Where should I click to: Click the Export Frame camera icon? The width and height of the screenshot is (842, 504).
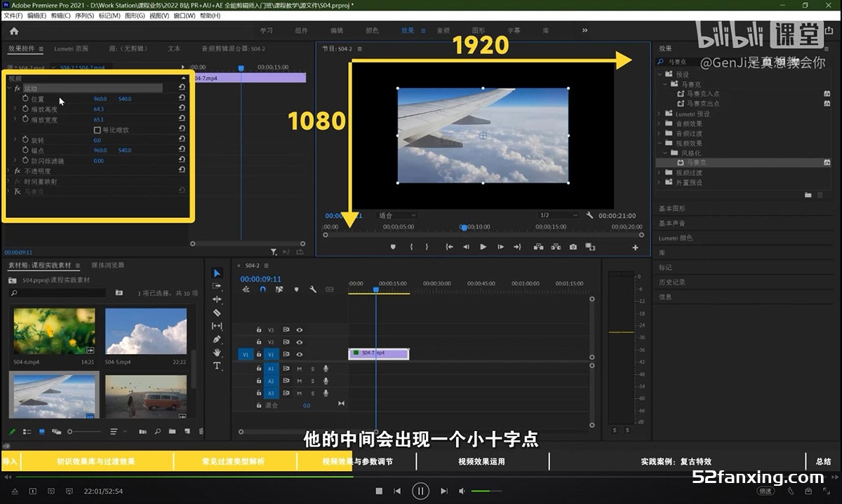pyautogui.click(x=573, y=247)
